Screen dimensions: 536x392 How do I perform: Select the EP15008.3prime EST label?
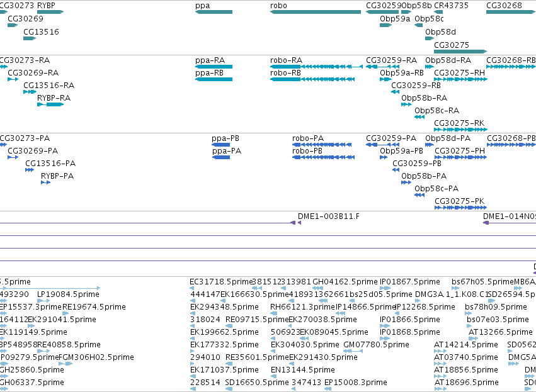356,383
